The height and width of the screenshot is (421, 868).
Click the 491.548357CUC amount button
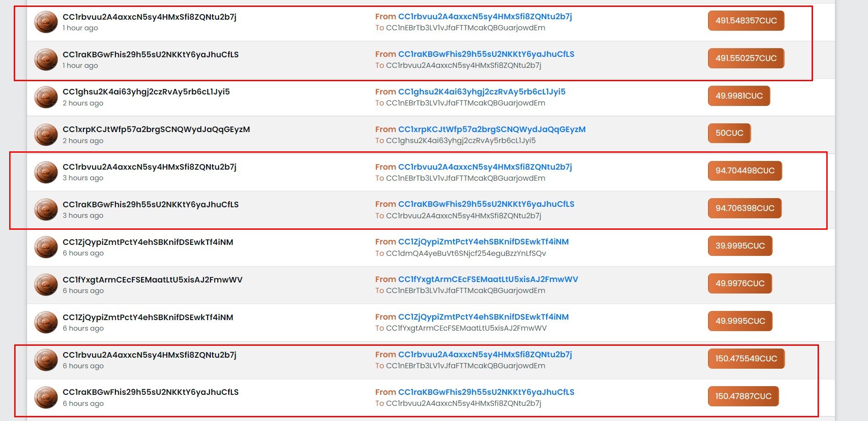746,21
